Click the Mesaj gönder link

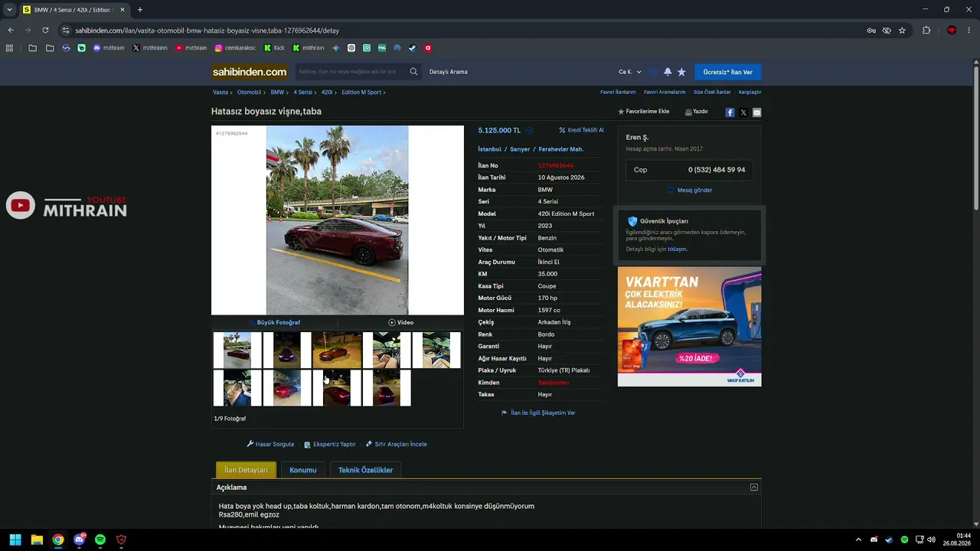pyautogui.click(x=690, y=190)
